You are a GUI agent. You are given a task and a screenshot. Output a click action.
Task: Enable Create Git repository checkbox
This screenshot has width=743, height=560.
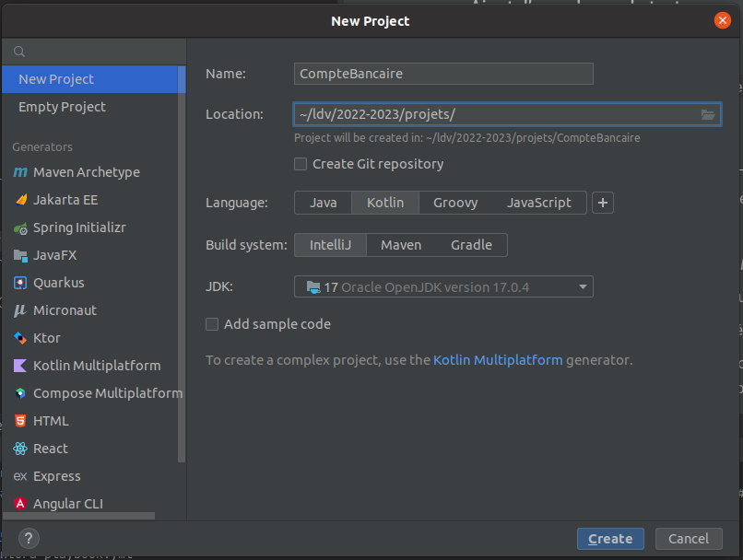click(x=301, y=164)
